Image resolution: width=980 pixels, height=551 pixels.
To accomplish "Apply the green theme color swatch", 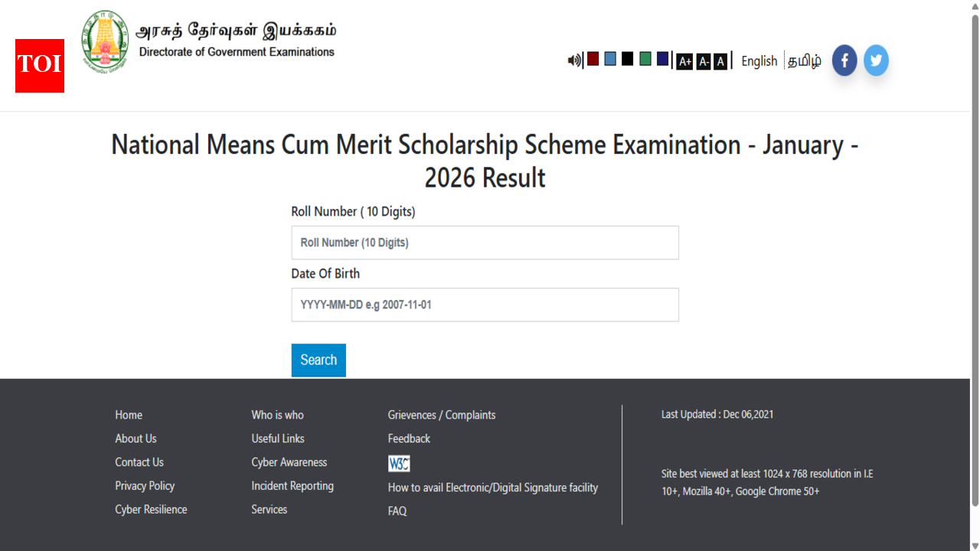I will coord(645,58).
